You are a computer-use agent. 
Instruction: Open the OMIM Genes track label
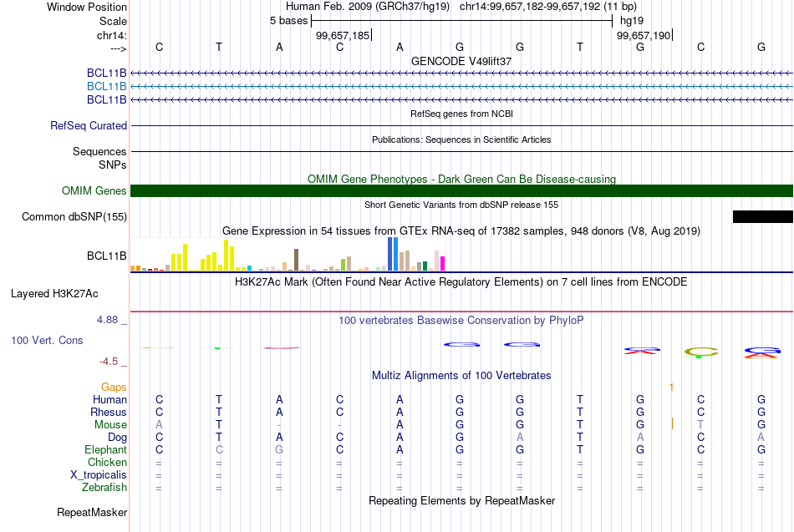[94, 190]
